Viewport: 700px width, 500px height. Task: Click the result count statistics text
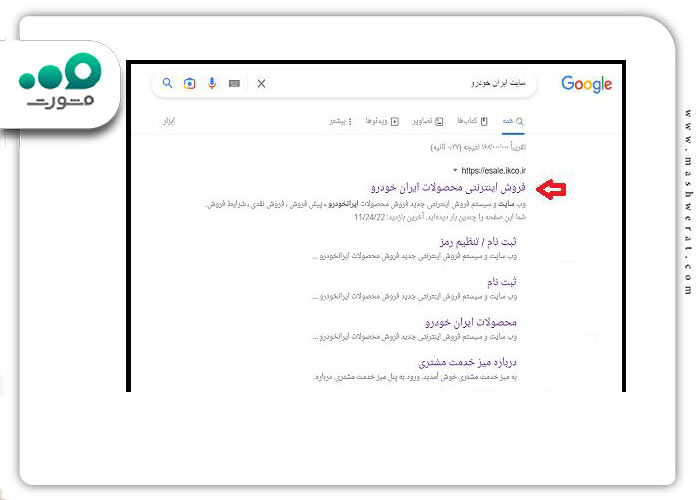[x=478, y=147]
